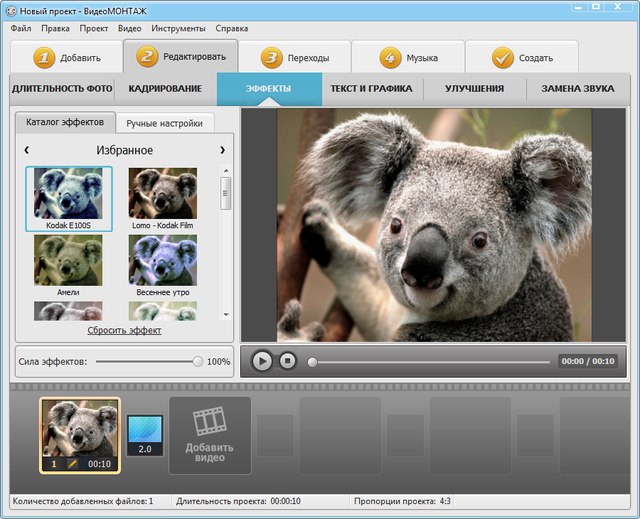Open the Файл menu
The height and width of the screenshot is (519, 640).
[21, 28]
